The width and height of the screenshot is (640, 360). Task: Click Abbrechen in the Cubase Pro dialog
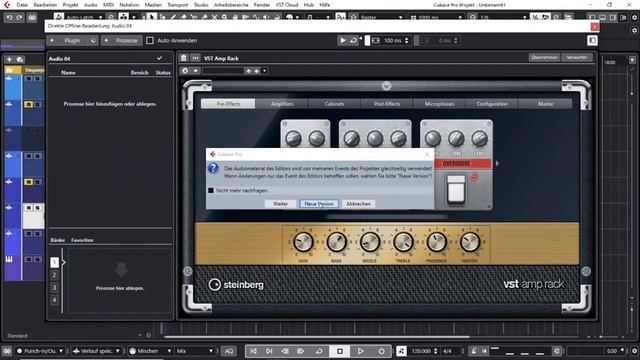[x=358, y=204]
